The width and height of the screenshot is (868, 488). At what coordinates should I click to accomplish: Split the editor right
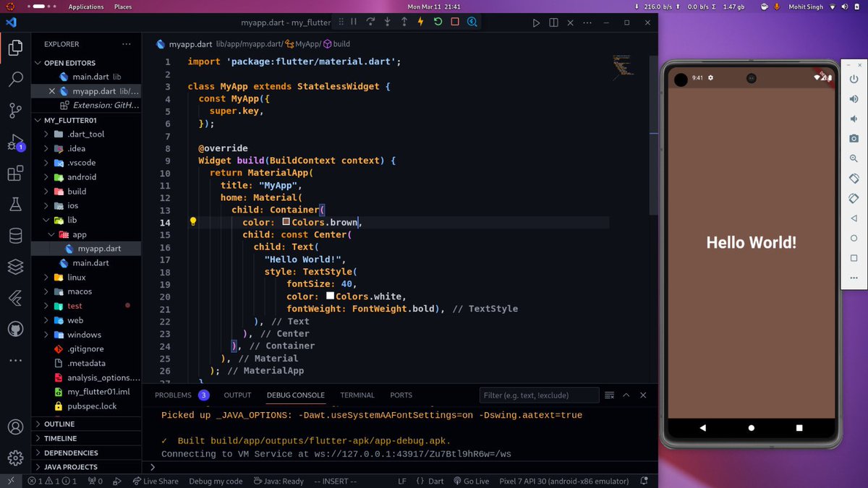pos(553,22)
